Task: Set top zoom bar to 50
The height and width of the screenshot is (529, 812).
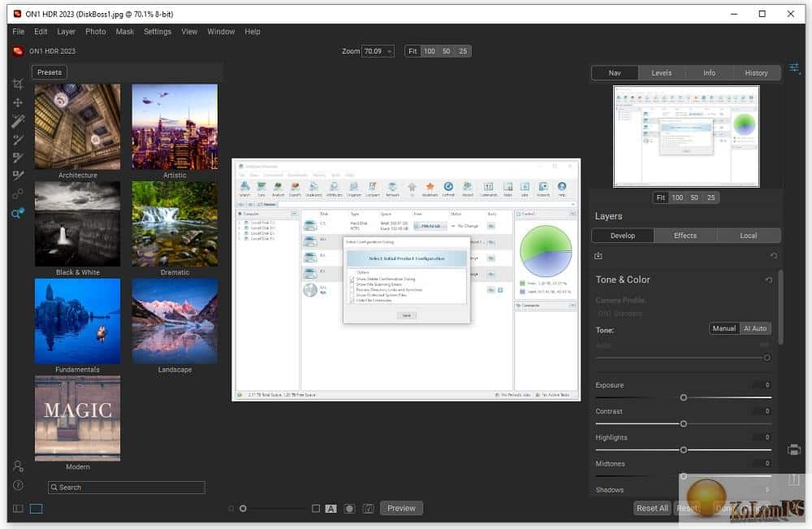Action: click(447, 51)
